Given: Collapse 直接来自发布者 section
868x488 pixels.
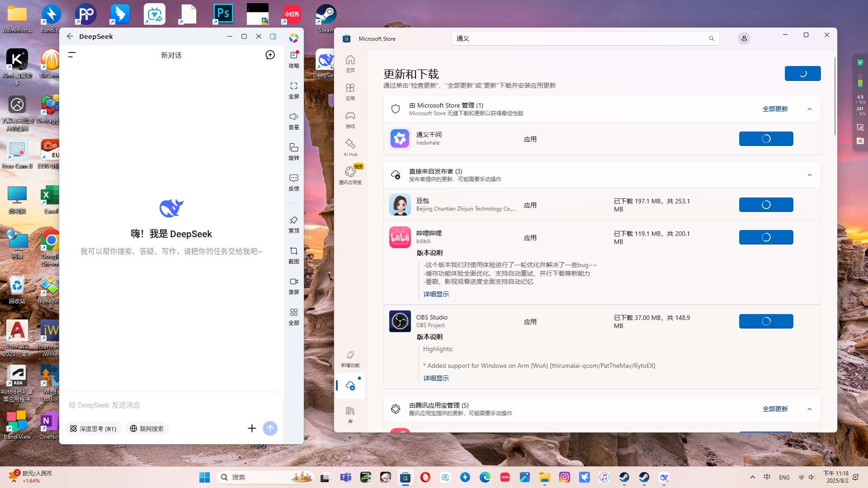Looking at the screenshot, I should point(809,175).
